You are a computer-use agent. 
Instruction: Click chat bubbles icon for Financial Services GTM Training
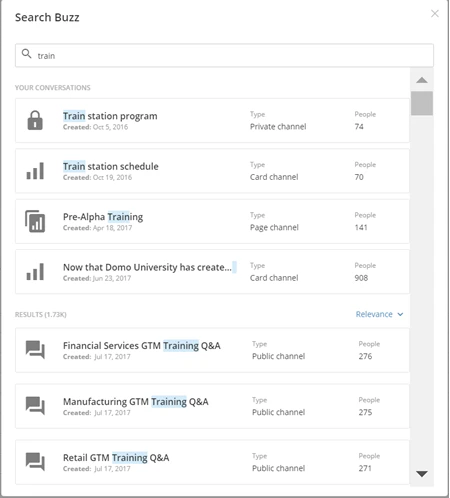(x=35, y=350)
